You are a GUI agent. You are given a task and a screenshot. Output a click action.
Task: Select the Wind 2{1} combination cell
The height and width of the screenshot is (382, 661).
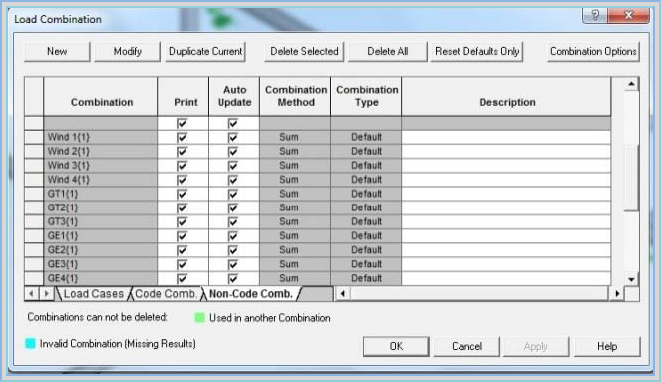pos(101,151)
